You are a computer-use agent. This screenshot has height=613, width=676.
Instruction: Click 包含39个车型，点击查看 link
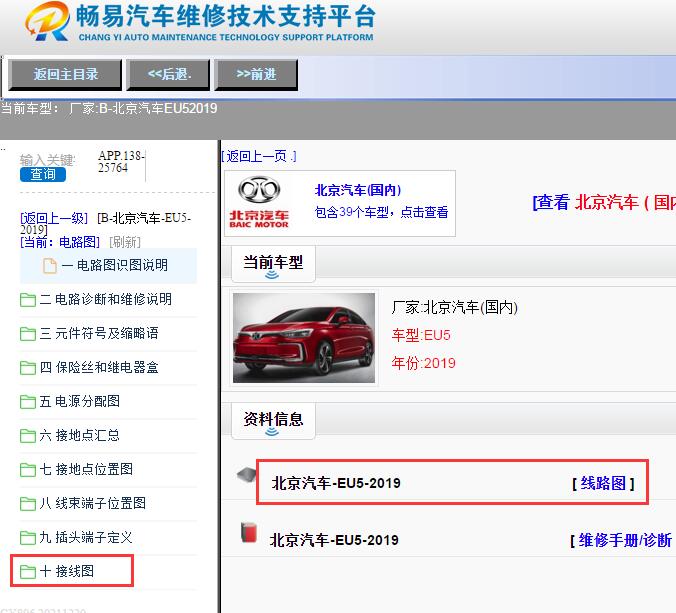(382, 212)
